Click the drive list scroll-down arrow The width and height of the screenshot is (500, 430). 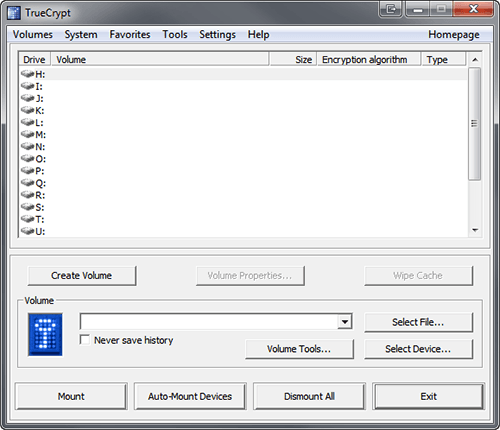click(x=475, y=230)
